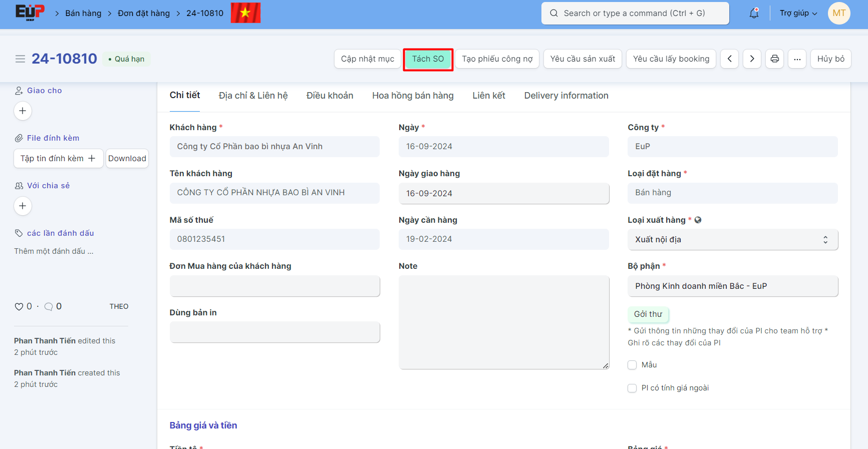The width and height of the screenshot is (868, 449).
Task: Open the Delivery information tab
Action: coord(566,96)
